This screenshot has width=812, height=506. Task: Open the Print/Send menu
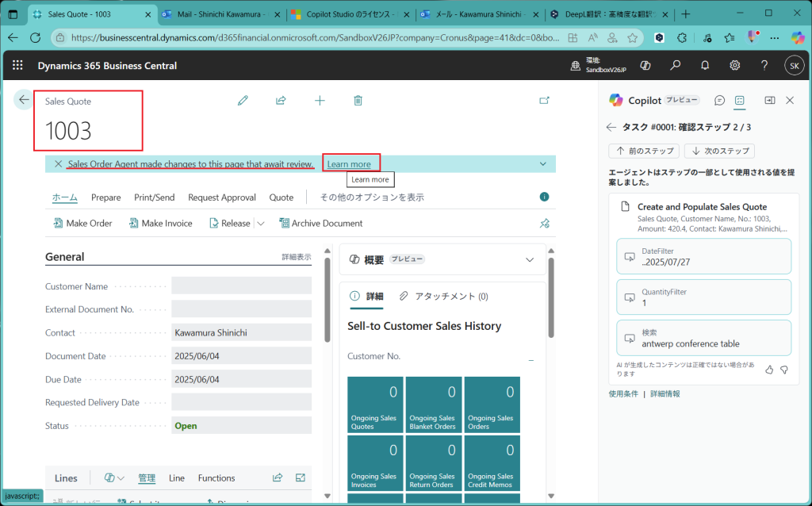click(155, 197)
